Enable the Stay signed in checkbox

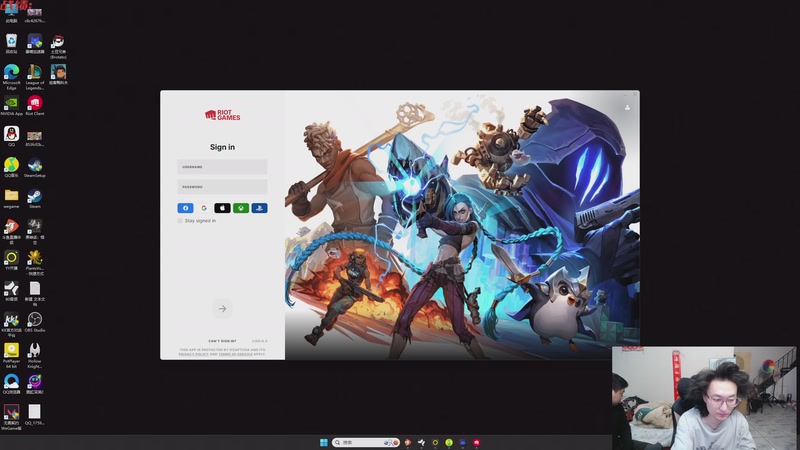point(180,221)
